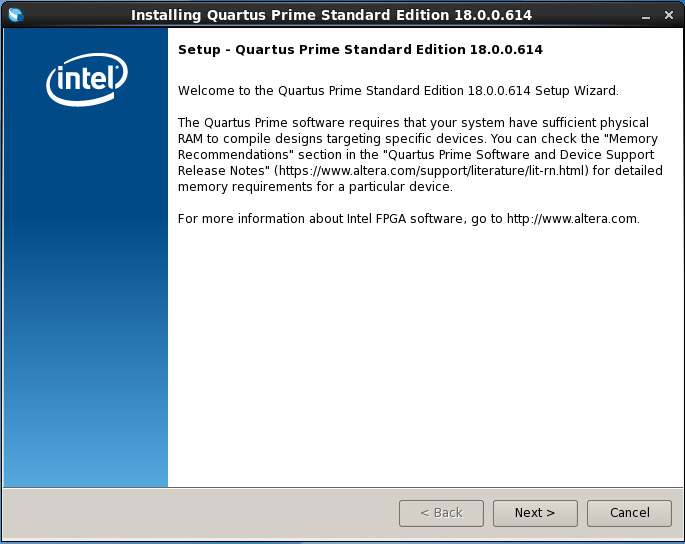Click the disabled < Back button
The height and width of the screenshot is (544, 685).
(x=441, y=513)
